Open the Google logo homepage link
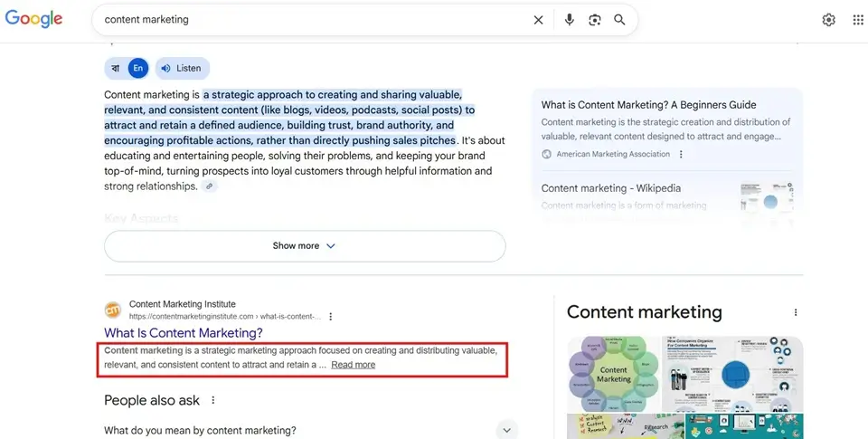868x439 pixels. coord(33,19)
